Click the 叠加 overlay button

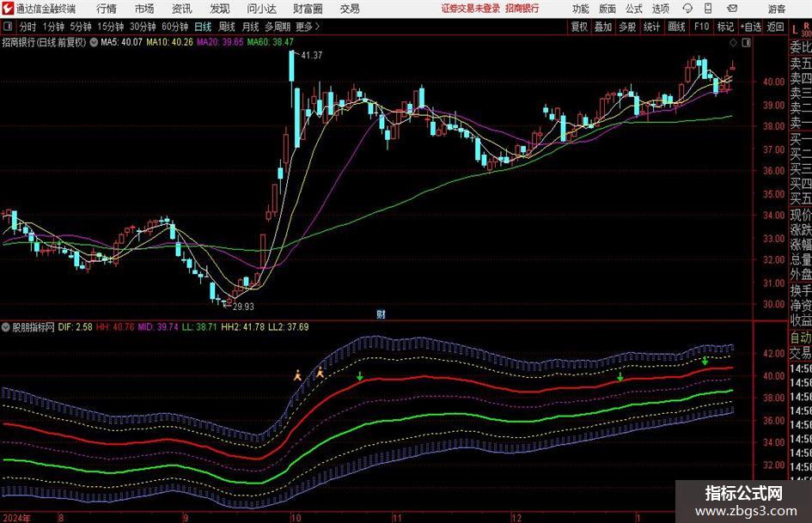pos(603,27)
